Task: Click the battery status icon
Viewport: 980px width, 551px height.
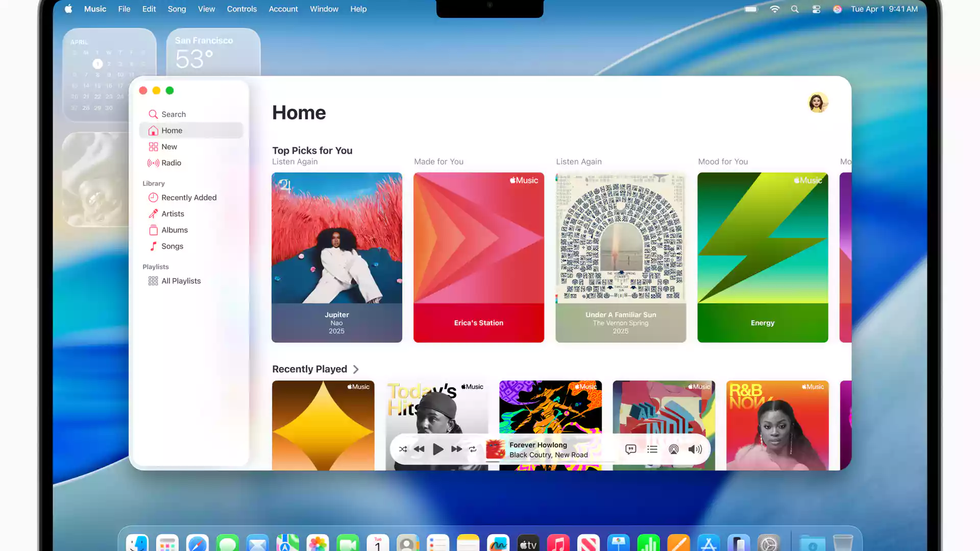Action: click(751, 9)
